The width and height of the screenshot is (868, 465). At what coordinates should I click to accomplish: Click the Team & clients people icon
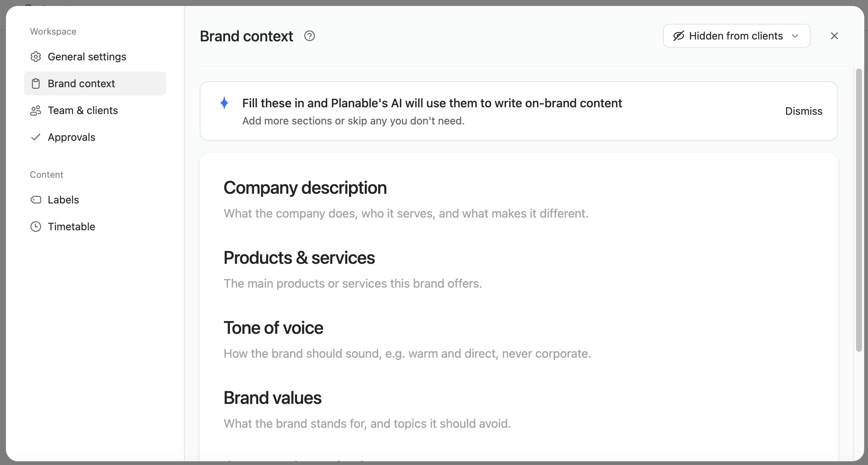point(36,110)
